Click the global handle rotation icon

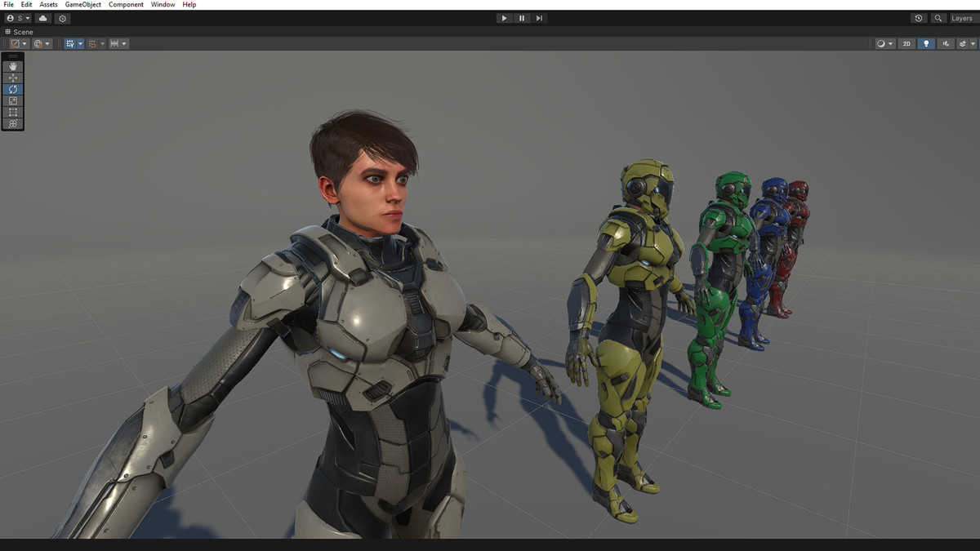tap(38, 43)
